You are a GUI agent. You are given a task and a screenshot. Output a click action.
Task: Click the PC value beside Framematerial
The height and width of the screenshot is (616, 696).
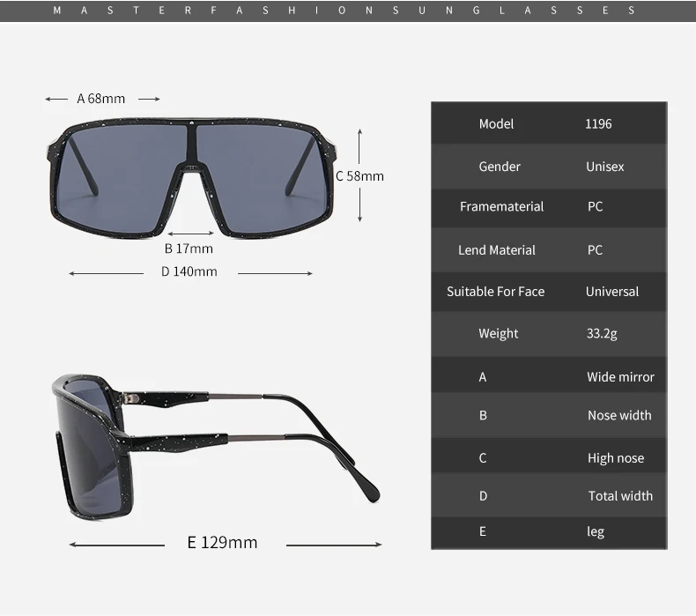click(x=596, y=206)
